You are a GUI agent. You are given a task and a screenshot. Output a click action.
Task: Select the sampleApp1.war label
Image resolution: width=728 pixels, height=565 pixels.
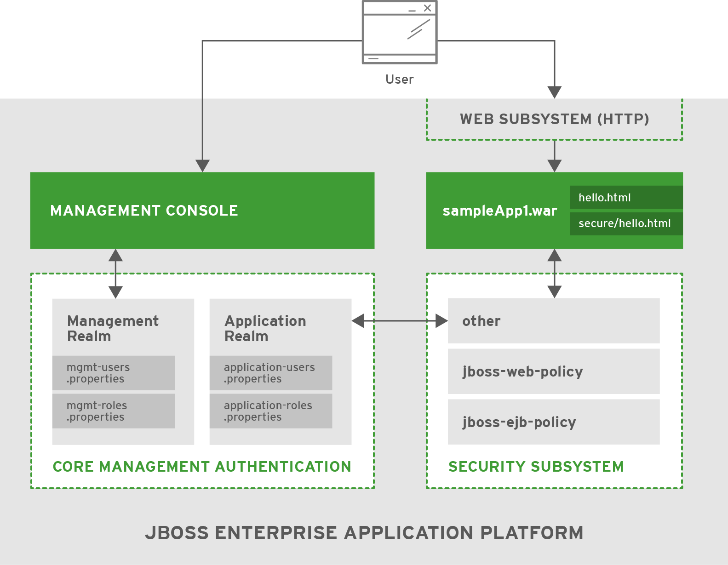pos(499,211)
